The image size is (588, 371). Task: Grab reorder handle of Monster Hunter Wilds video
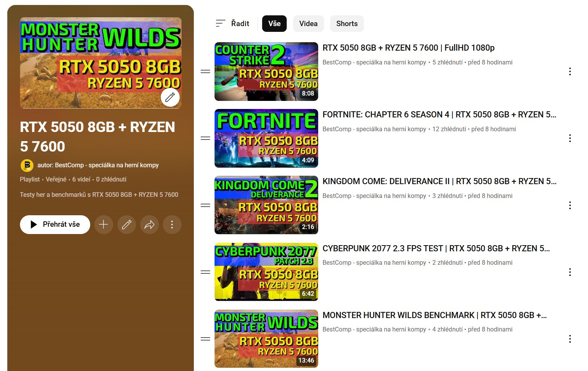[x=205, y=339]
